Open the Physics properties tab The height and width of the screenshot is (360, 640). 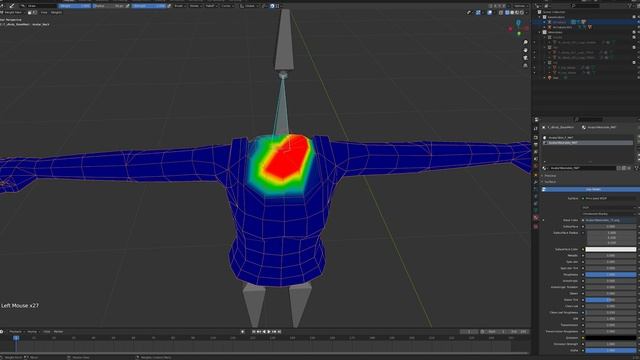536,196
